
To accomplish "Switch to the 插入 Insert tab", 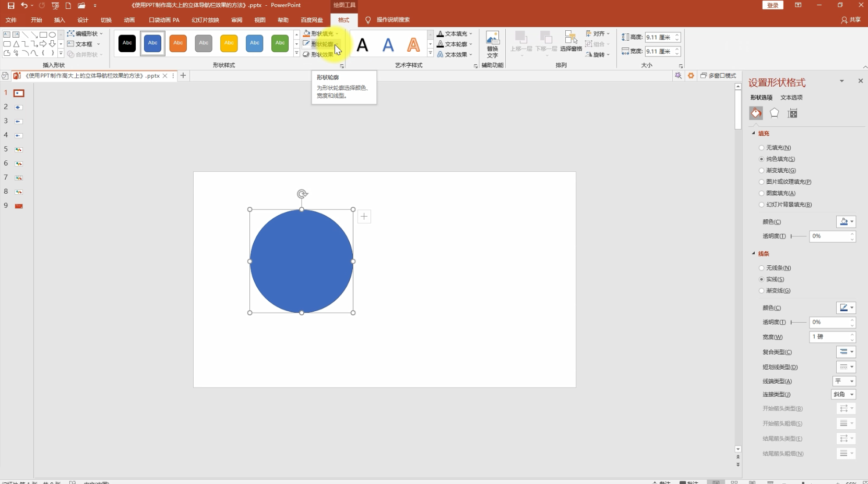I will click(60, 20).
